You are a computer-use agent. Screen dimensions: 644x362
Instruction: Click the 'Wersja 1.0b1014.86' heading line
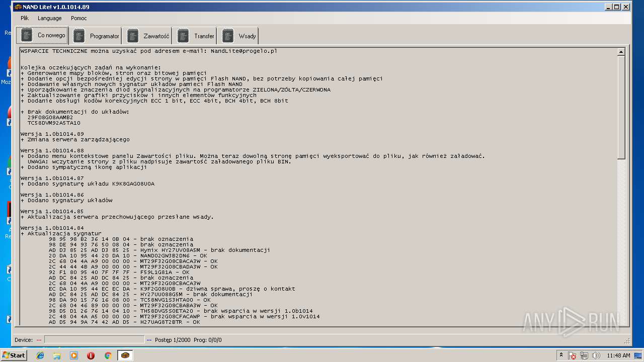[52, 195]
